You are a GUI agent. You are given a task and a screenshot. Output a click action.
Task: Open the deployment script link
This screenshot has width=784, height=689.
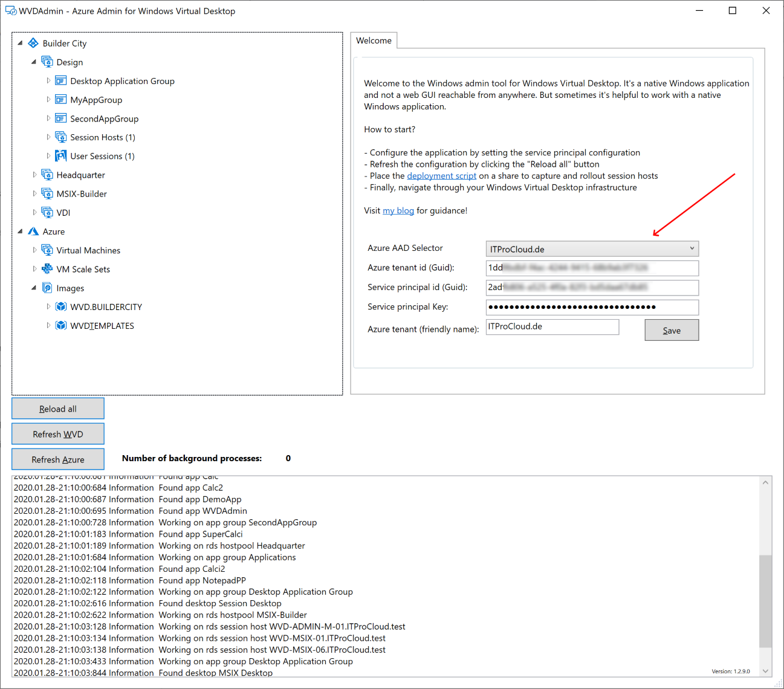(x=441, y=176)
